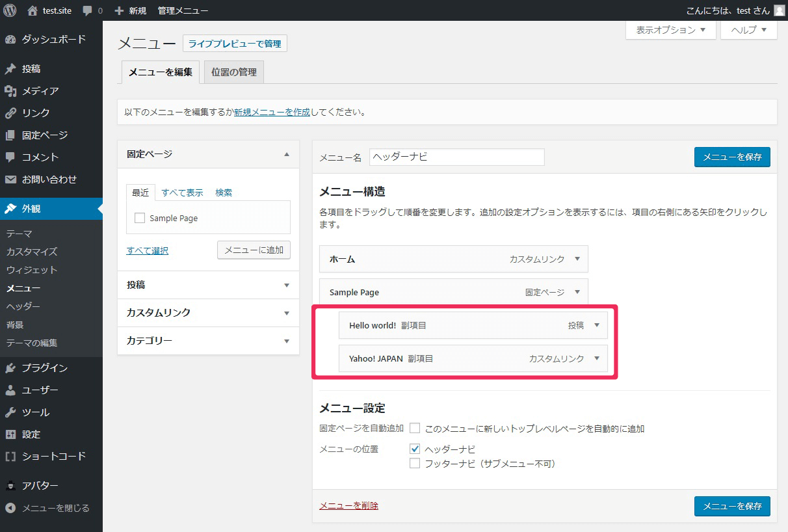The height and width of the screenshot is (532, 788).
Task: Click the メニュー名 text field
Action: [456, 157]
